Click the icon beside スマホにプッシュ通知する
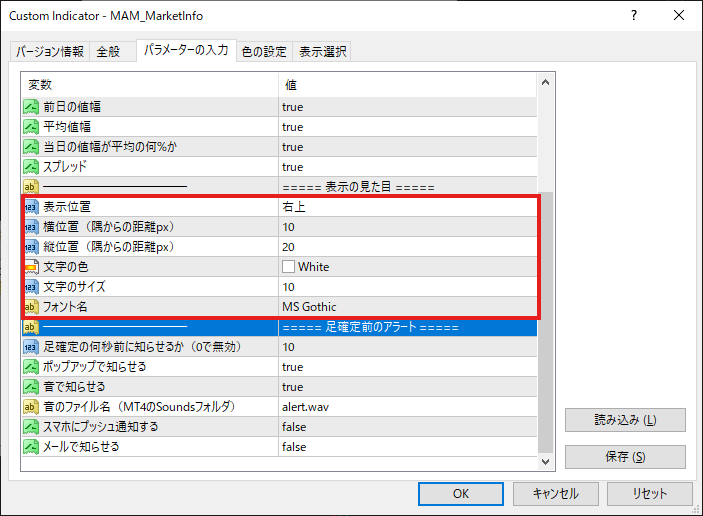Viewport: 703px width, 516px height. coord(31,427)
